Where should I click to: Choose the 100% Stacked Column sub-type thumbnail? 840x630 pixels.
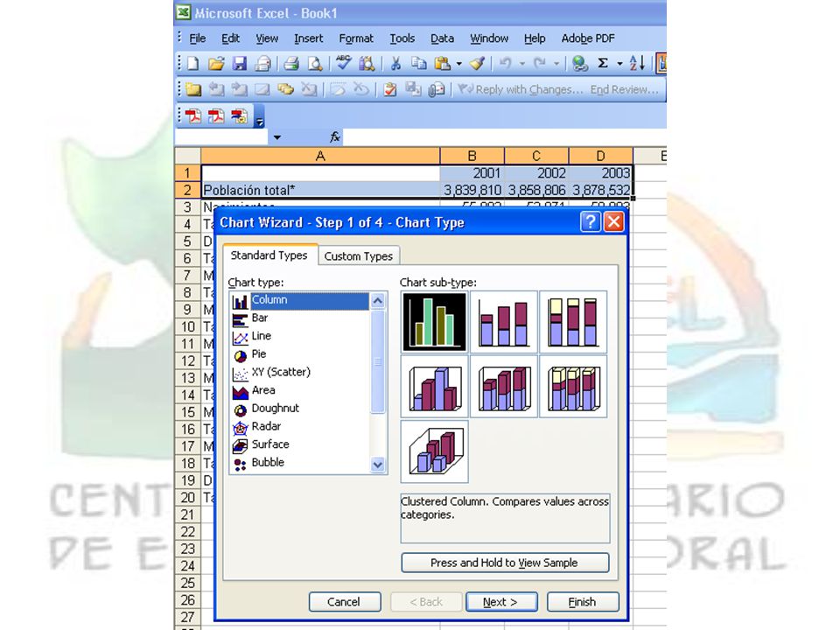[x=573, y=321]
